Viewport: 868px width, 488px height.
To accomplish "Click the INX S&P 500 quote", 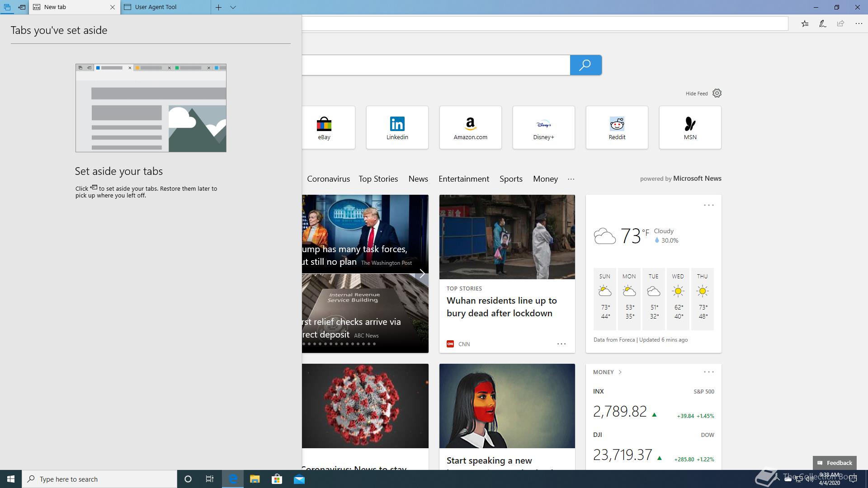I will (654, 404).
